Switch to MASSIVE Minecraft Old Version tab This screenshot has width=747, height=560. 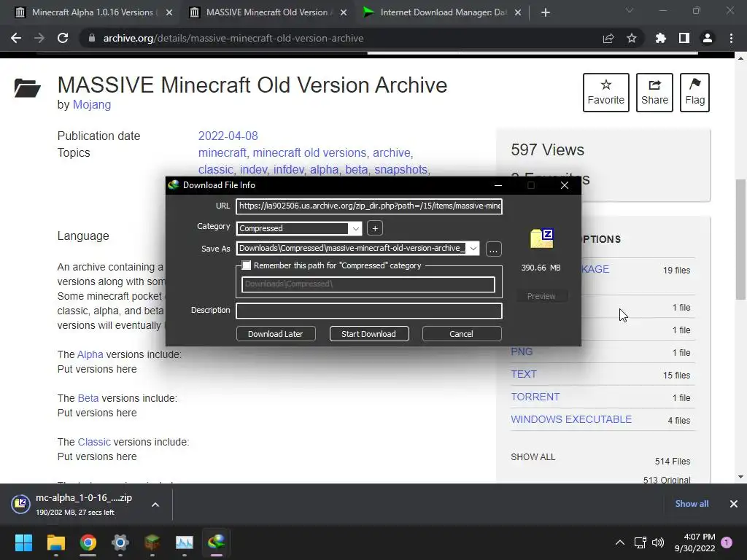[267, 12]
